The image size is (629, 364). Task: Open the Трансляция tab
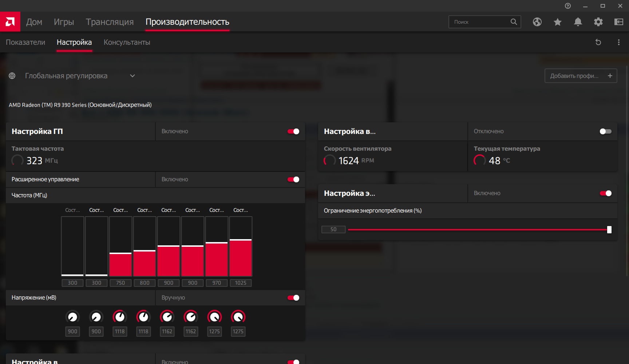point(110,22)
